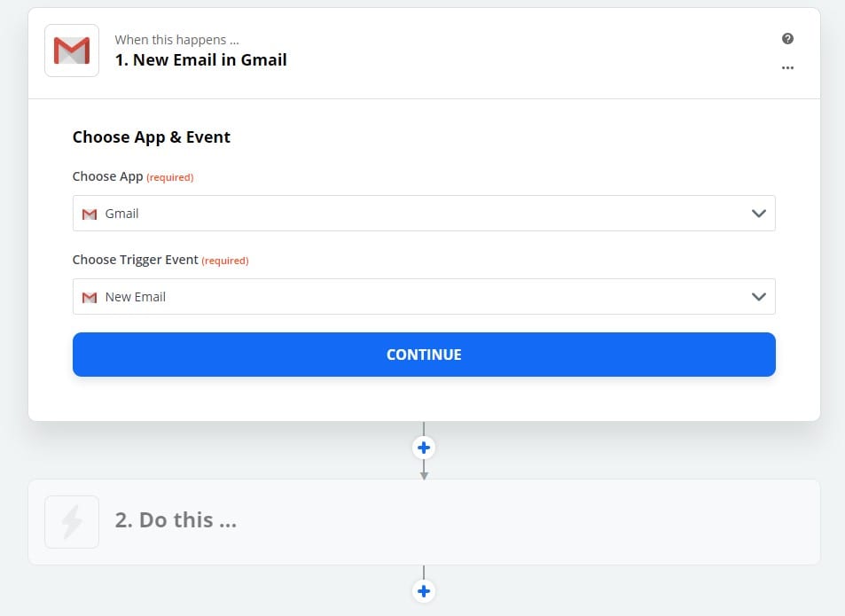Click the small Gmail icon in Choose App field

click(89, 214)
